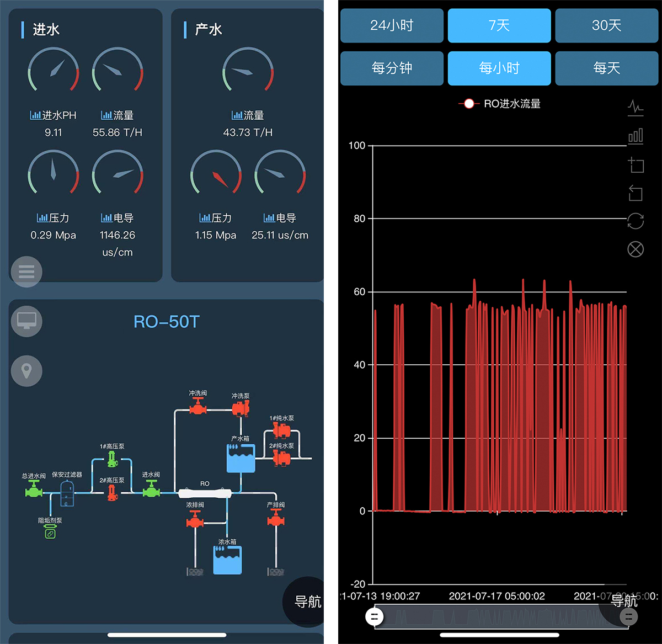662x644 pixels.
Task: Tap the location pin round button
Action: pos(26,371)
